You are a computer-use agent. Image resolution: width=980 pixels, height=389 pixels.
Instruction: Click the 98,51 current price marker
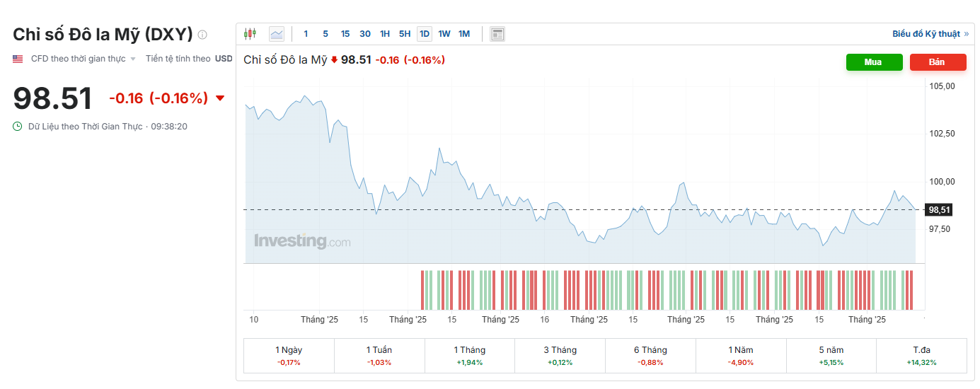pos(939,210)
